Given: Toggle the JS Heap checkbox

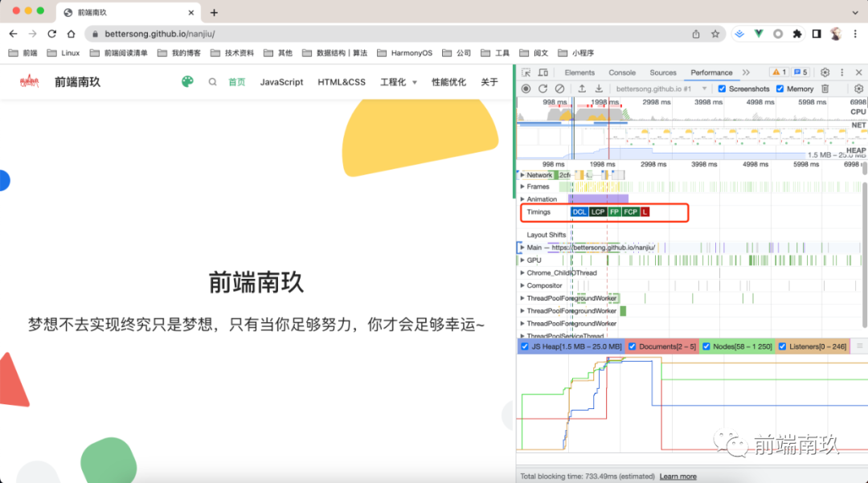Looking at the screenshot, I should pyautogui.click(x=525, y=346).
